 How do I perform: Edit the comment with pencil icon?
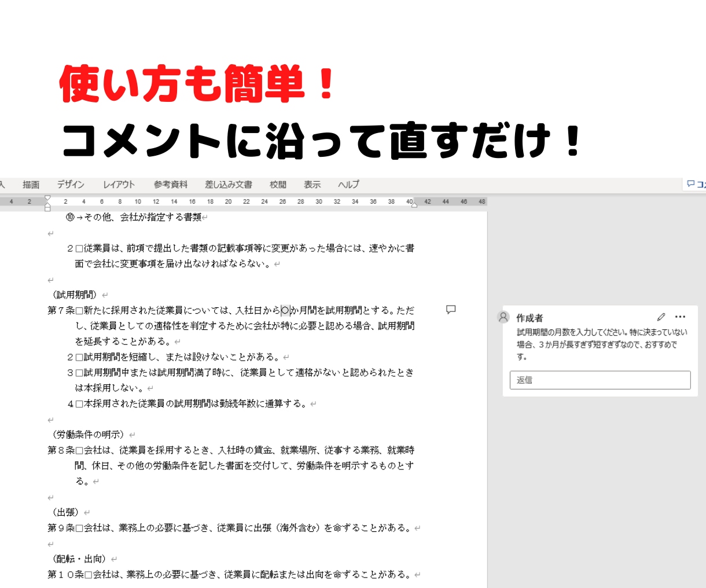tap(661, 317)
